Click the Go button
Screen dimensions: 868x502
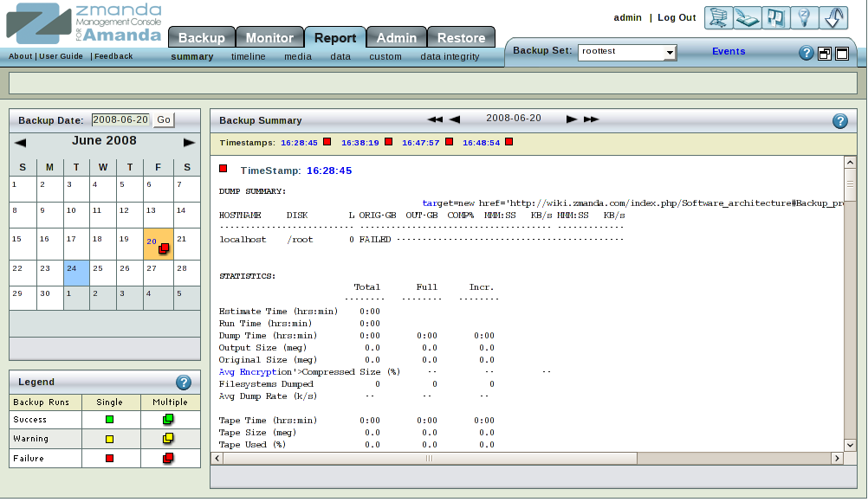(x=164, y=120)
